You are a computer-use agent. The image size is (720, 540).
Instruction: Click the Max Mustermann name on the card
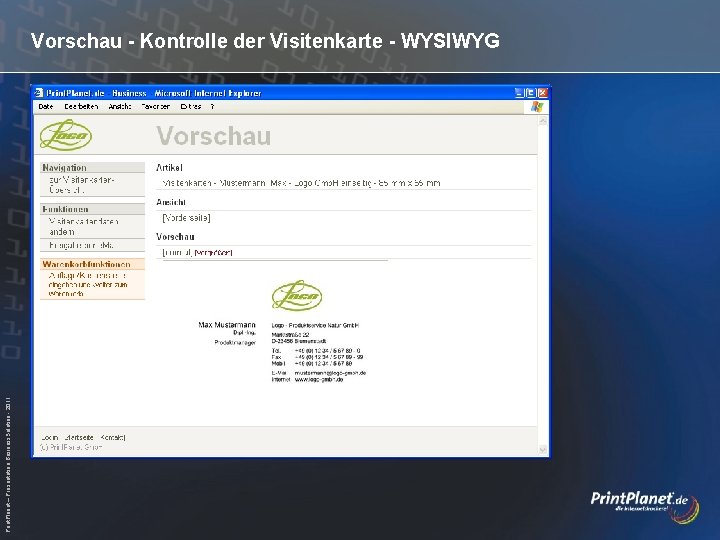pos(227,325)
